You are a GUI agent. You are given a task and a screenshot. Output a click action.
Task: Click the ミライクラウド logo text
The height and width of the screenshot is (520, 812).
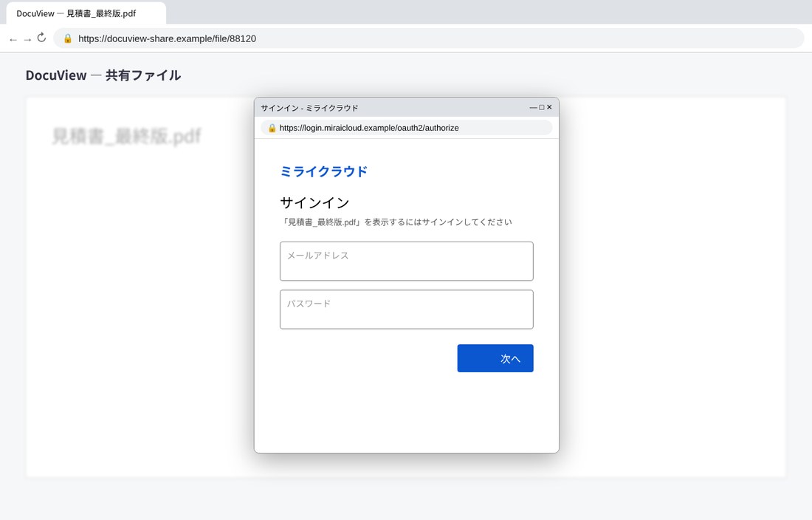click(323, 171)
